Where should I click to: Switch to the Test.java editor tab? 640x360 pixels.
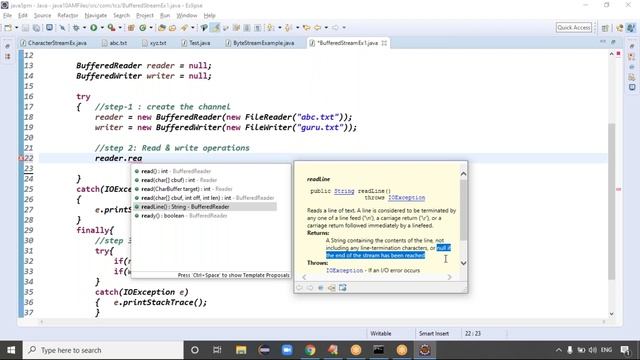click(x=196, y=43)
